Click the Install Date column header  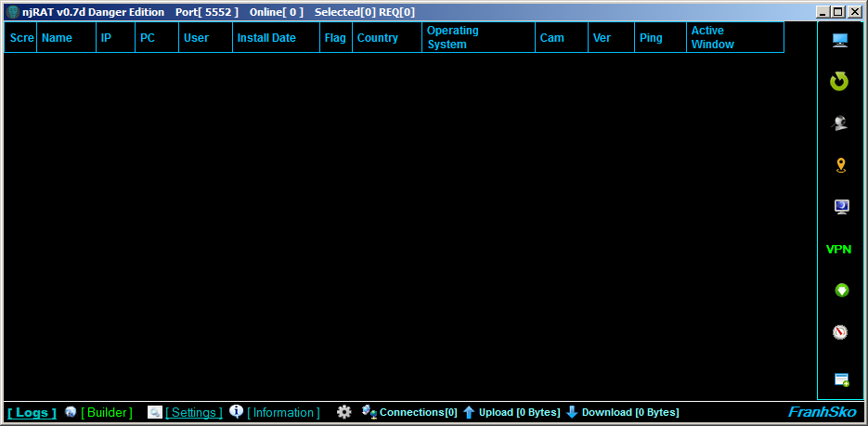(266, 38)
